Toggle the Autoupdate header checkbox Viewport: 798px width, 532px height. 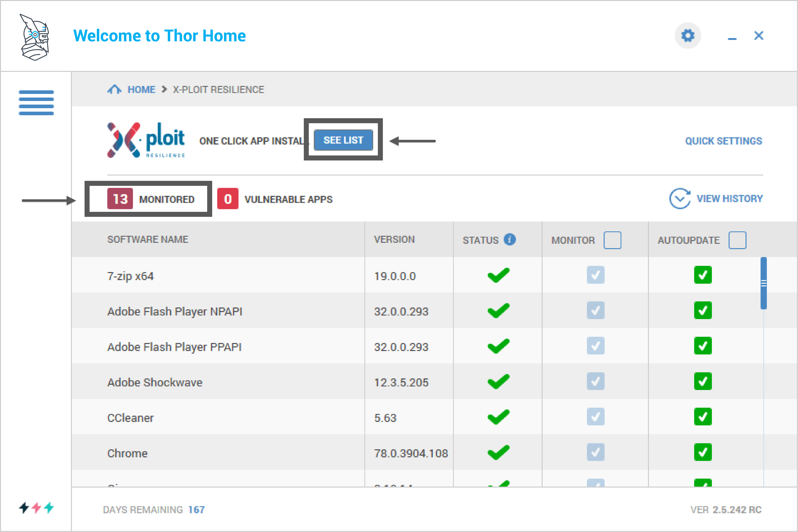[x=738, y=240]
